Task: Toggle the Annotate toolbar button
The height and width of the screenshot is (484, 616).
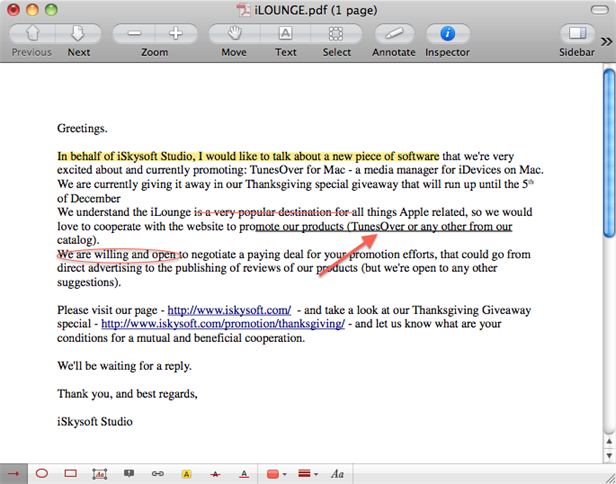Action: 394,34
